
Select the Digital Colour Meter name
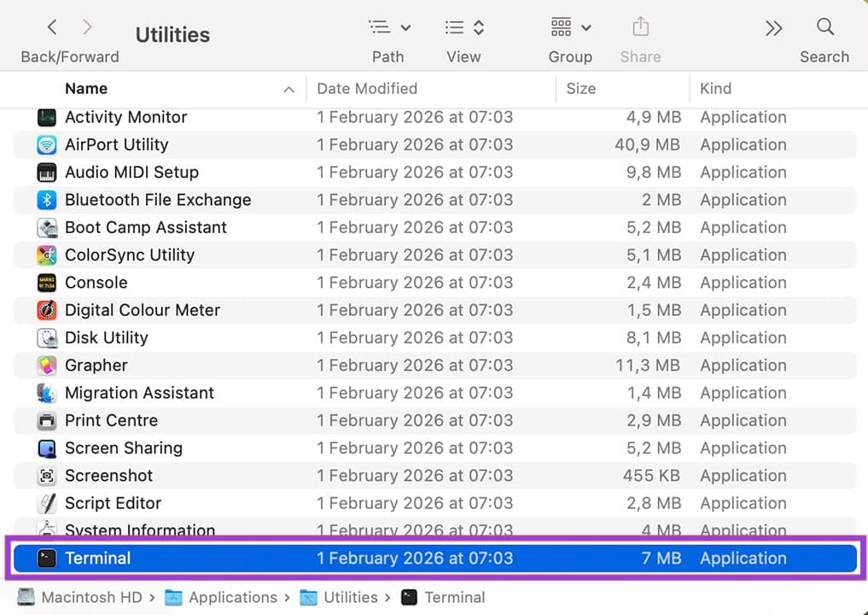tap(143, 310)
